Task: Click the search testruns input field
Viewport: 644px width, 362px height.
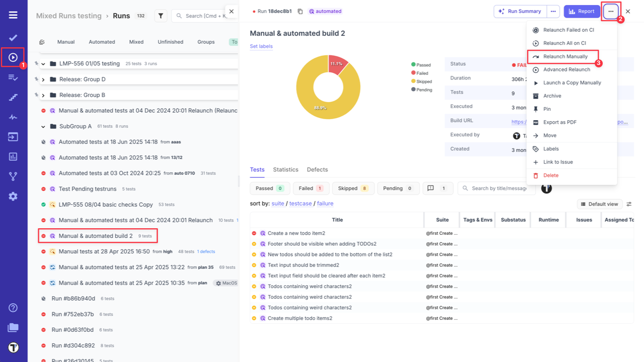Action: [x=204, y=15]
